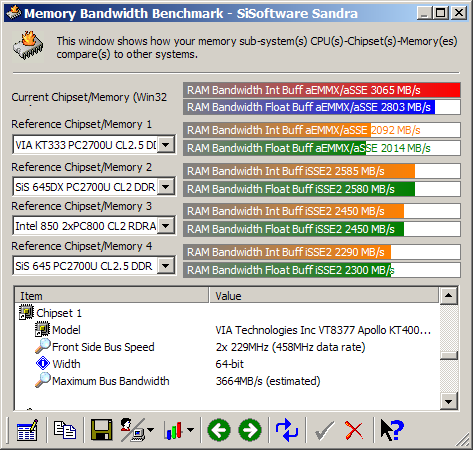This screenshot has height=450, width=473.
Task: Copy results with the copy icon
Action: tap(65, 430)
